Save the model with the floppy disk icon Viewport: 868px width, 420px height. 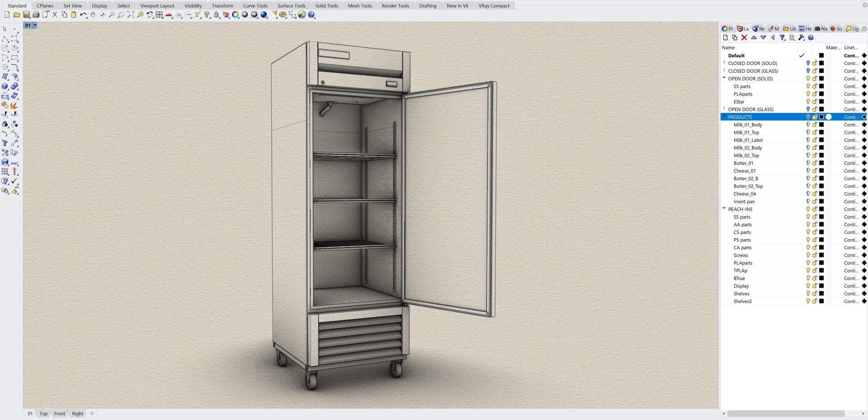point(26,15)
